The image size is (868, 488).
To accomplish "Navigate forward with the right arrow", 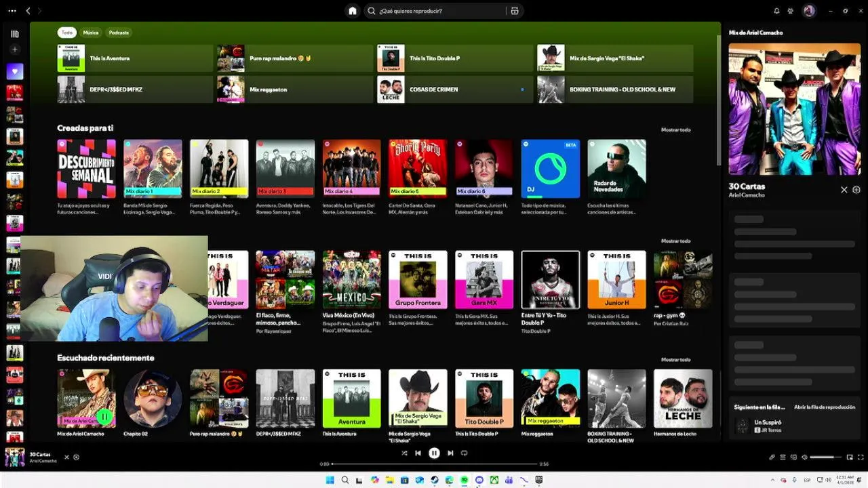I will (x=39, y=11).
